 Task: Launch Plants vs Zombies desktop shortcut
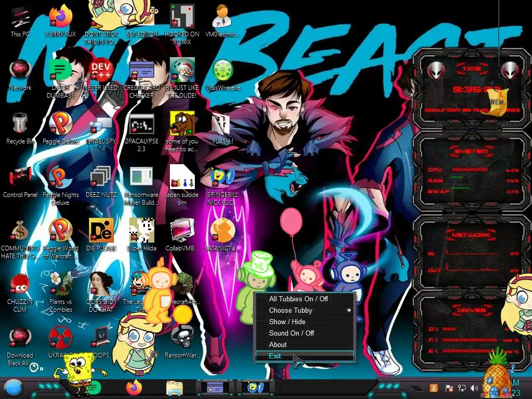click(x=61, y=292)
